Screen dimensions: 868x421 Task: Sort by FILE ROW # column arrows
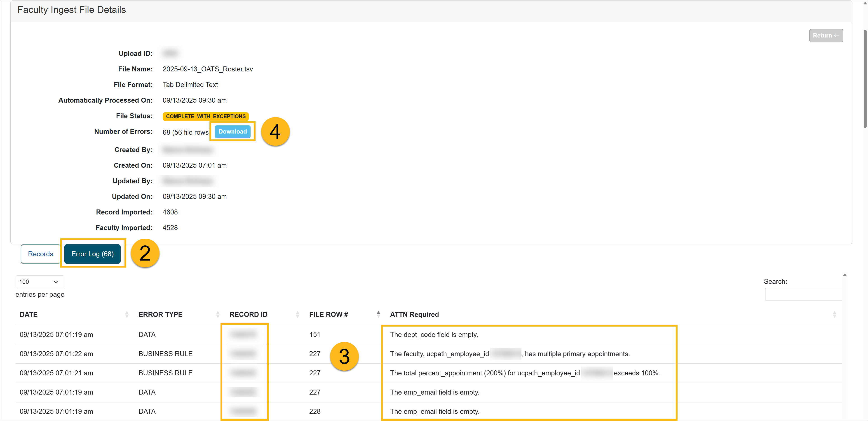click(378, 314)
